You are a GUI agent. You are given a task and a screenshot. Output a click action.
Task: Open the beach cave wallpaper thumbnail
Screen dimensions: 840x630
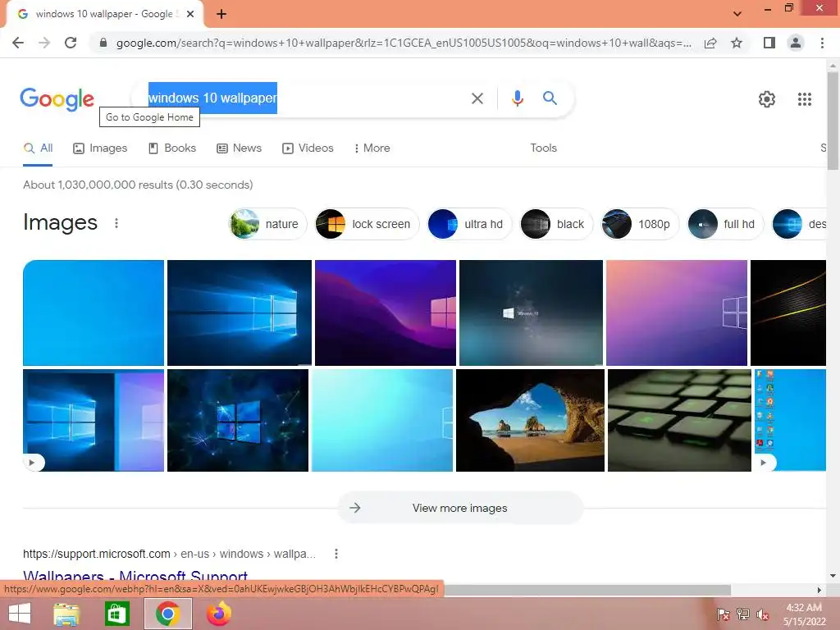click(x=530, y=421)
